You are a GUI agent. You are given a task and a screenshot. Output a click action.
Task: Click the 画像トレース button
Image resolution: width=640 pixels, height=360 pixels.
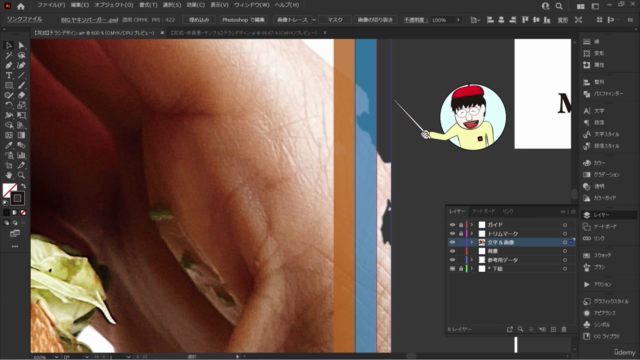pyautogui.click(x=292, y=20)
